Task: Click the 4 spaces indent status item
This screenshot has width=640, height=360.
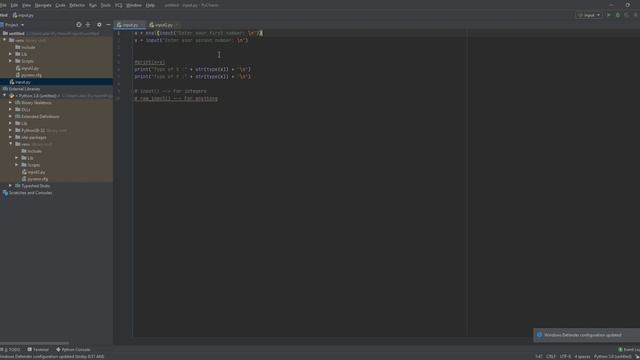Action: coord(582,356)
